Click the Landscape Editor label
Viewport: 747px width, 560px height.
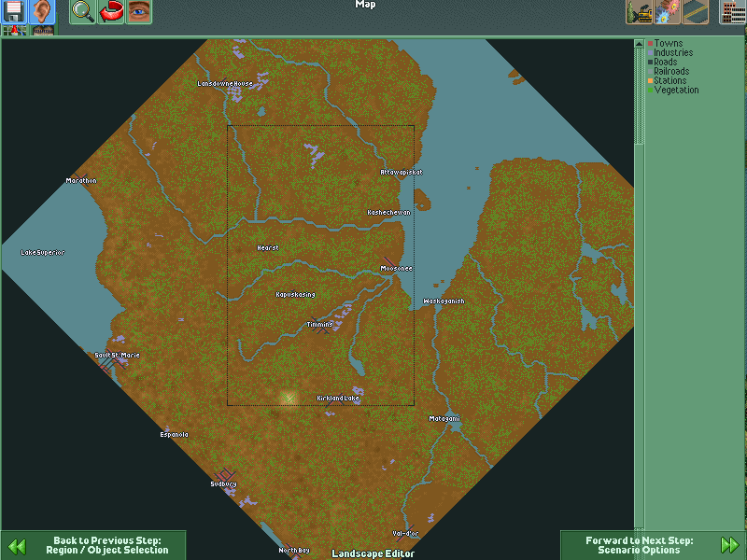pyautogui.click(x=373, y=553)
